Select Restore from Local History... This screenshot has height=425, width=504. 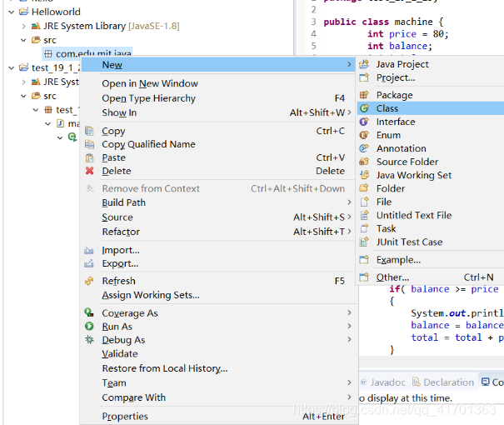[218, 368]
